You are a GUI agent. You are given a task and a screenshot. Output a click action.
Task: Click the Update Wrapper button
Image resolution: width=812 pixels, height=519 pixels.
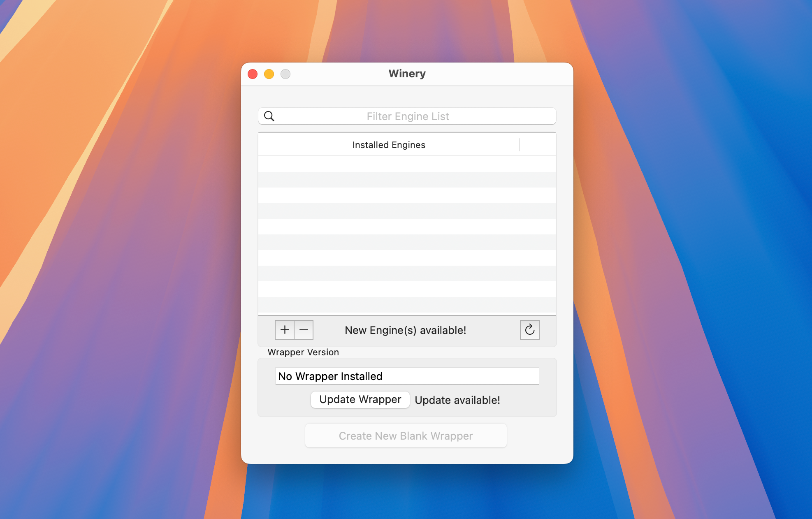[360, 400]
